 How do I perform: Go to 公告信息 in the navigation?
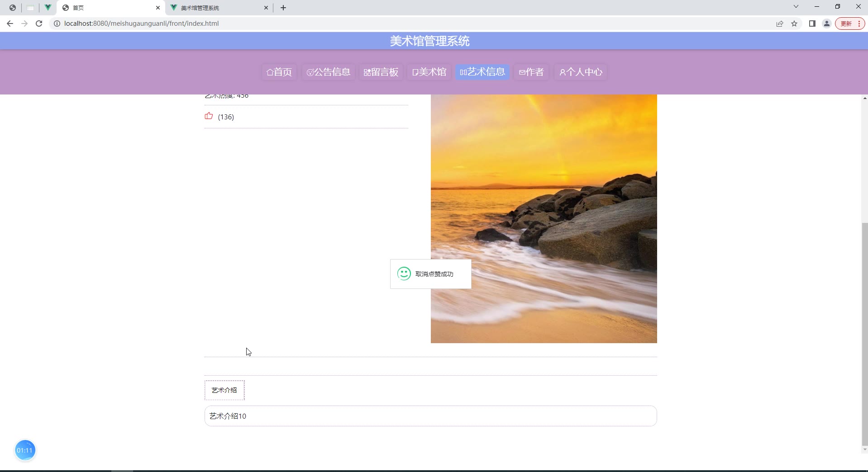(329, 72)
